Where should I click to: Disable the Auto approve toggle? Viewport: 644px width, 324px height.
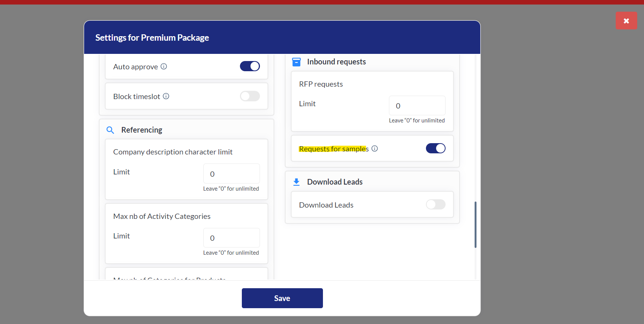(x=250, y=66)
